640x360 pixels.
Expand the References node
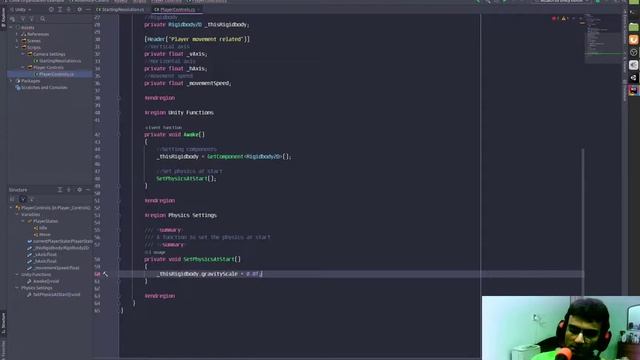click(17, 34)
